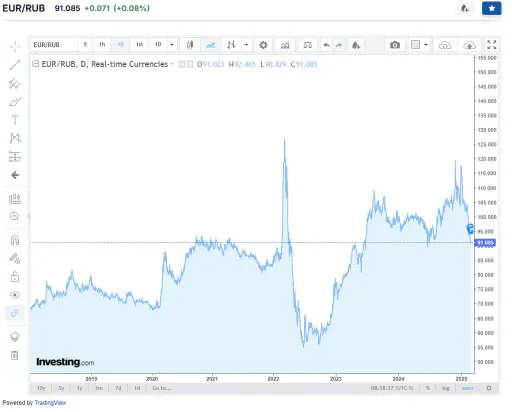Expand the chart layout dropdown arrow
The width and height of the screenshot is (512, 412).
(426, 45)
